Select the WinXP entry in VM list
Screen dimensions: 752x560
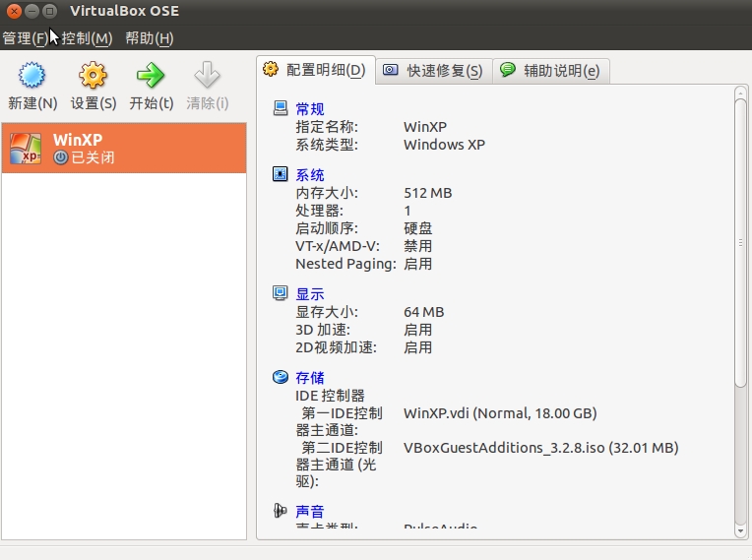124,149
